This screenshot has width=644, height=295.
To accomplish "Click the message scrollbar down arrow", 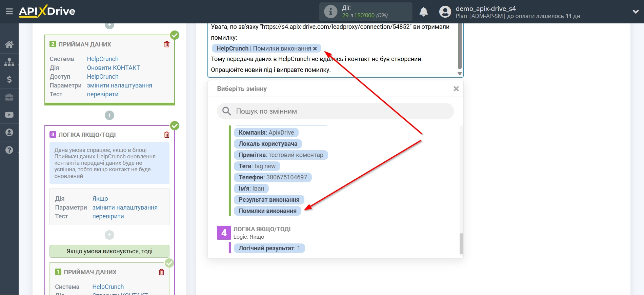I will pyautogui.click(x=460, y=74).
